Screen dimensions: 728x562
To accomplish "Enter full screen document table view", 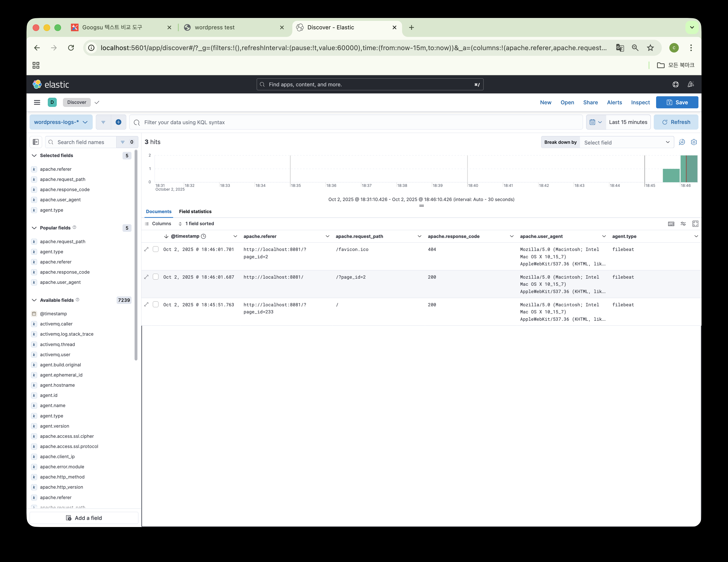I will [695, 224].
